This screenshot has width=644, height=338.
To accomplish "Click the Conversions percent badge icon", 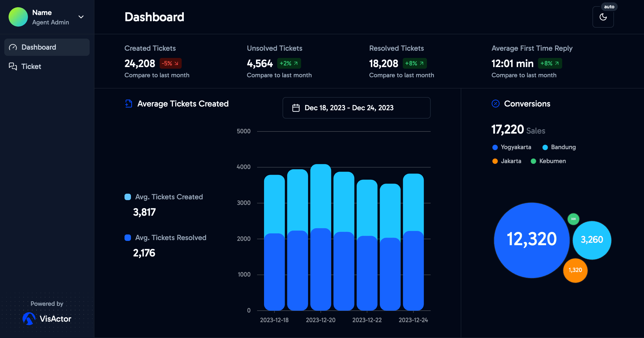I will (495, 104).
